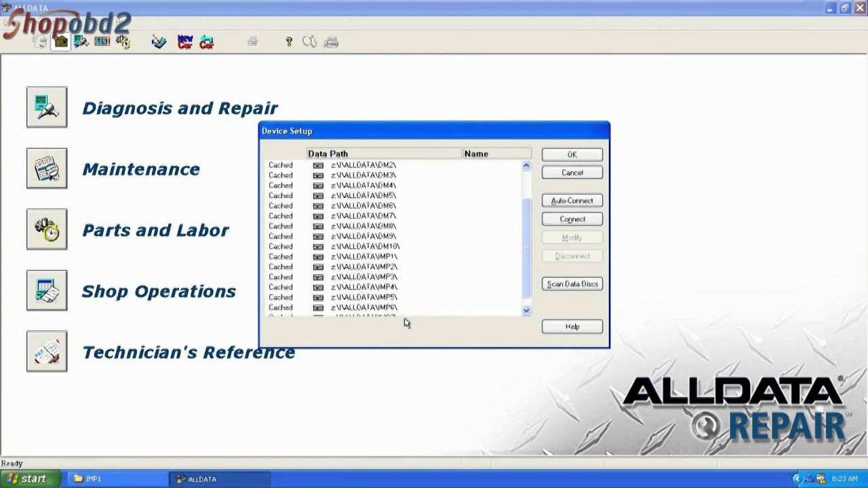The image size is (868, 488).
Task: Click the Help button in Device Setup
Action: [x=572, y=327]
